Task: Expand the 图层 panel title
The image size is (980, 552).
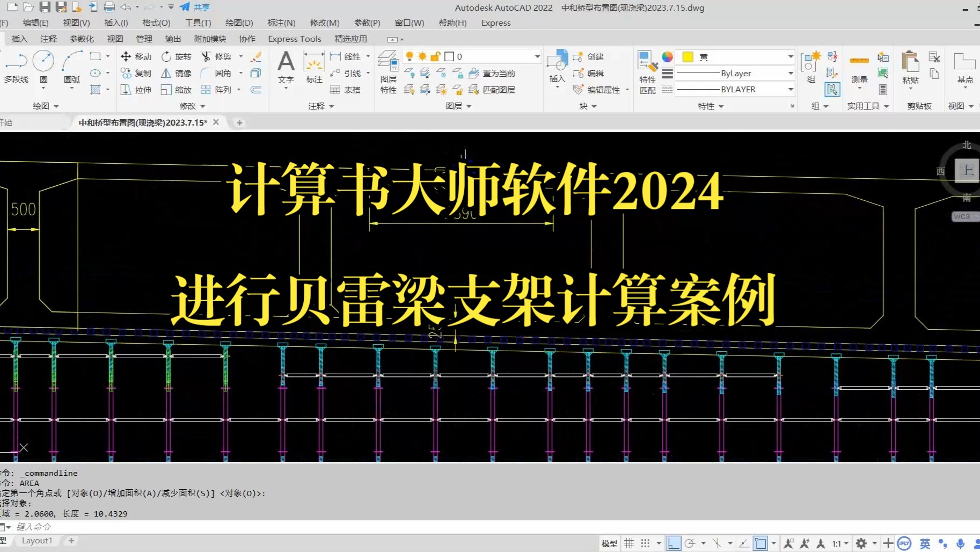Action: click(458, 106)
